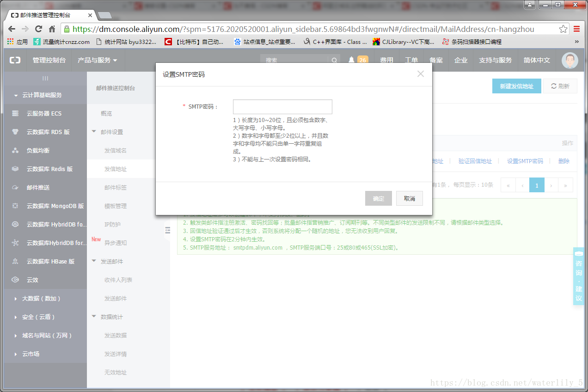Select the 邮件推送 service icon

pos(15,187)
